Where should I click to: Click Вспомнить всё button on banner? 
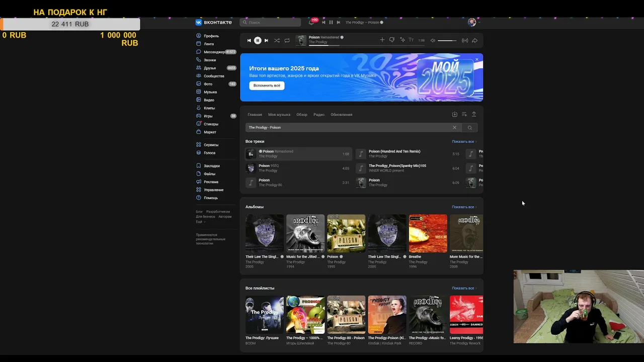click(x=267, y=85)
